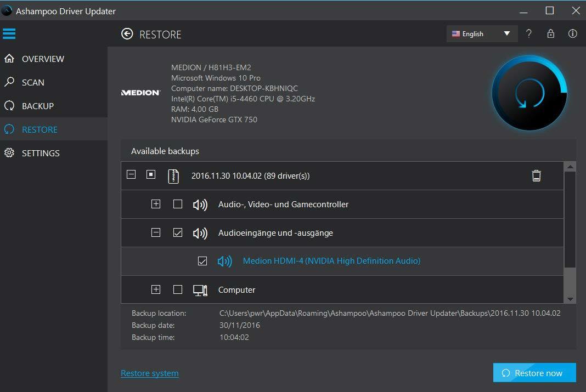Click the padlock license icon
586x392 pixels.
tap(550, 33)
